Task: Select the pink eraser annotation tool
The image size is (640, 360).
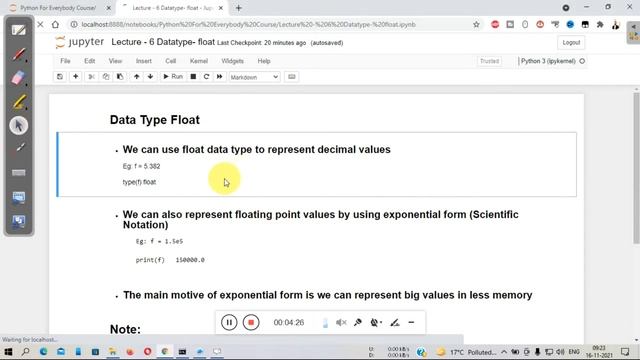Action: [x=18, y=78]
